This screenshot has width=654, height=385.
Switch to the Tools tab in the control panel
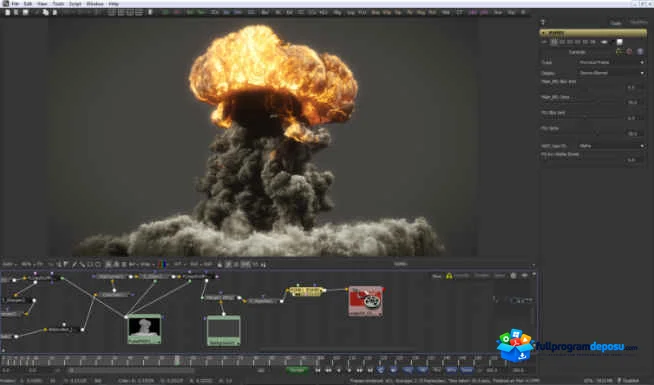(x=616, y=23)
